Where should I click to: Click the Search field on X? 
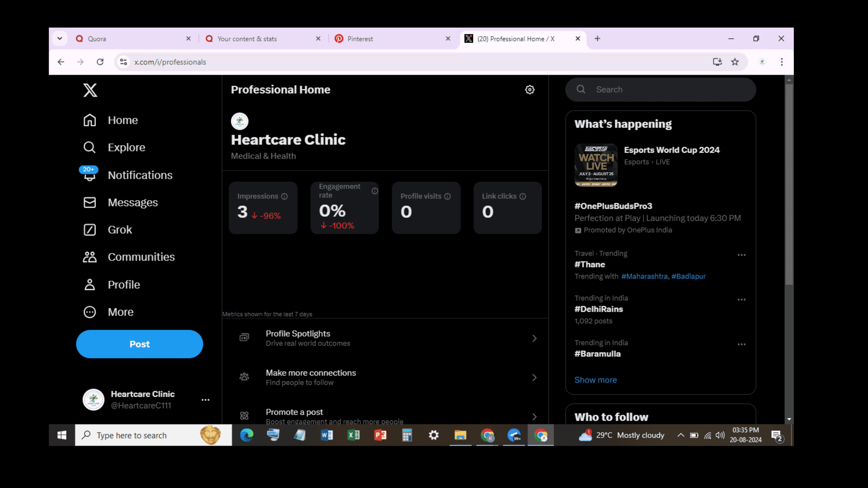[660, 90]
